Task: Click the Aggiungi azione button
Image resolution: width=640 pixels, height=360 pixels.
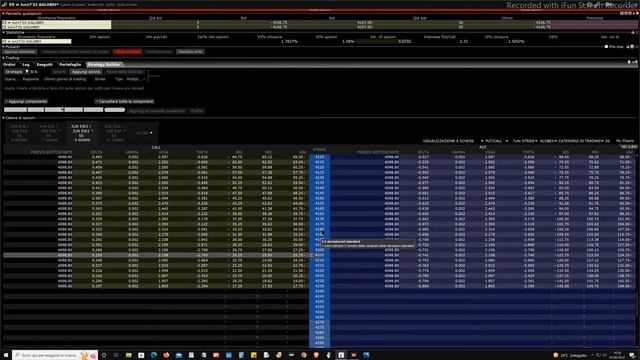Action: click(86, 72)
